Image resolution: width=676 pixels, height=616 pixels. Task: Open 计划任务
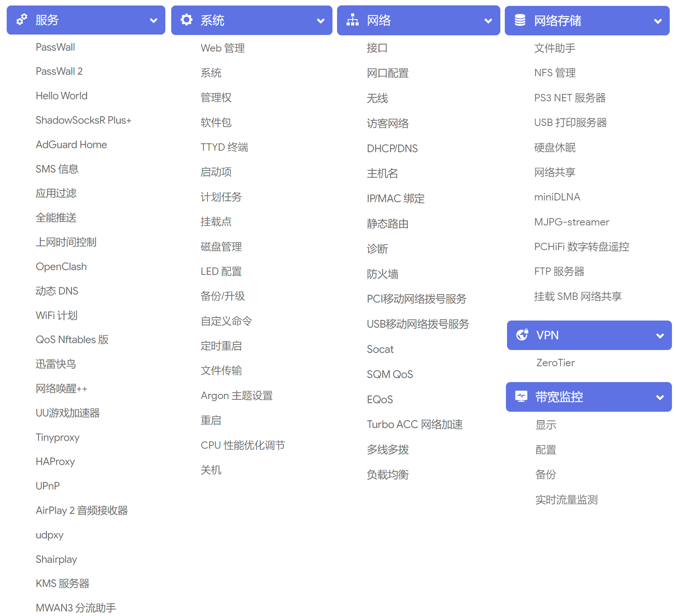point(221,197)
